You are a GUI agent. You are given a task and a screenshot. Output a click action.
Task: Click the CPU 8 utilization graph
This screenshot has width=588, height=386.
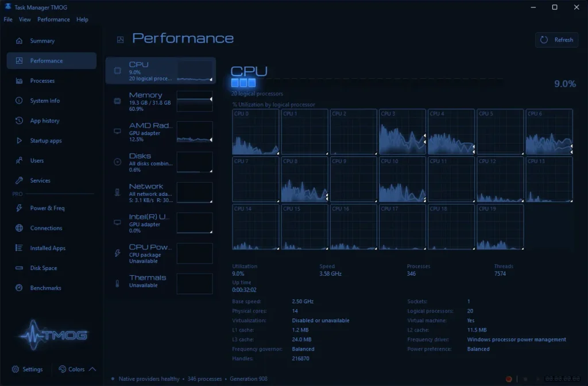[x=304, y=179]
